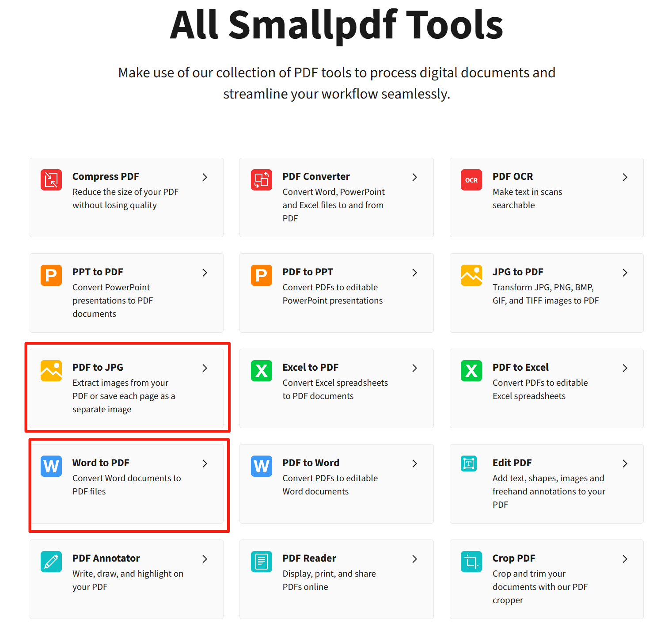Click the chevron arrow on PDF to JPG
Image resolution: width=672 pixels, height=627 pixels.
tap(205, 368)
